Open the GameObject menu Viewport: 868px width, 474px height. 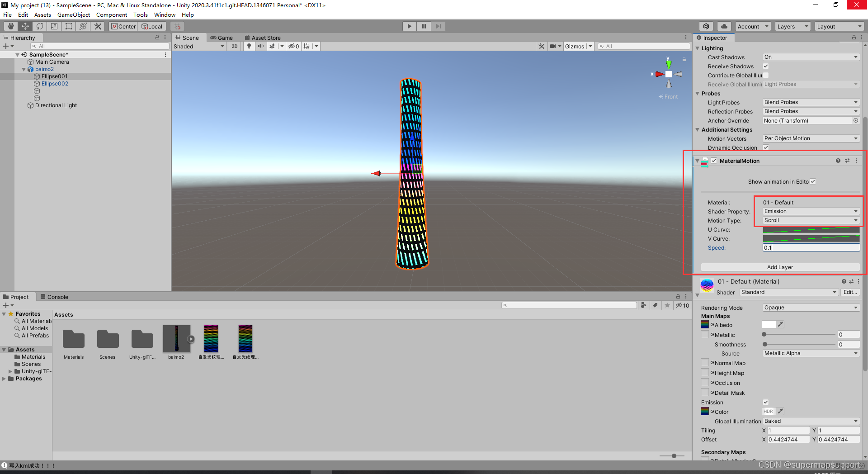(74, 15)
